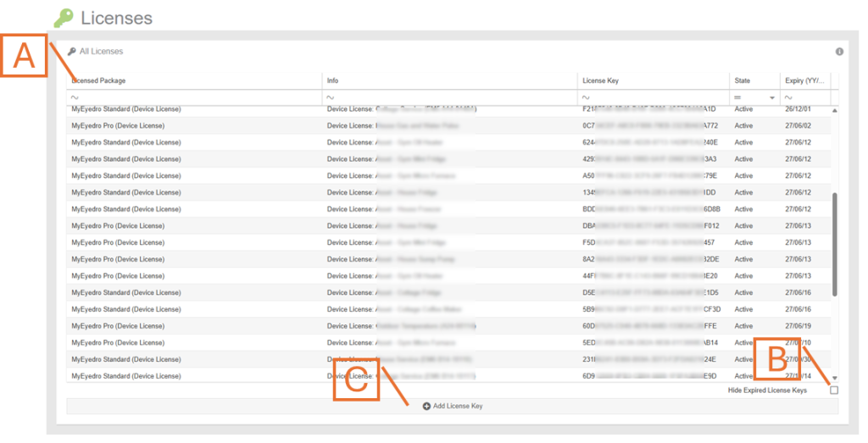Click Active state in the A50 key row
The height and width of the screenshot is (443, 868).
click(743, 176)
